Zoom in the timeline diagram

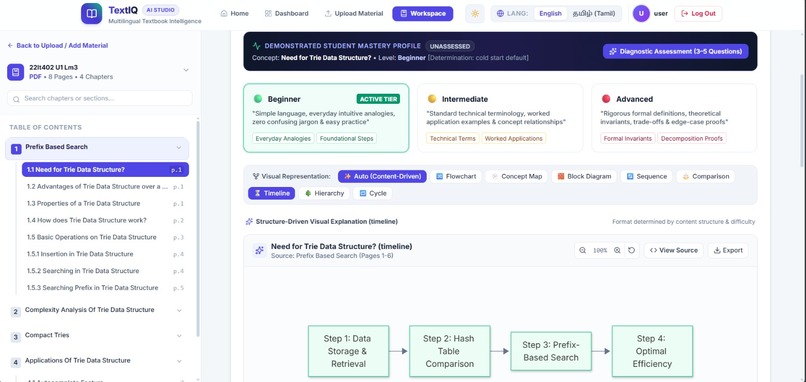tap(617, 250)
